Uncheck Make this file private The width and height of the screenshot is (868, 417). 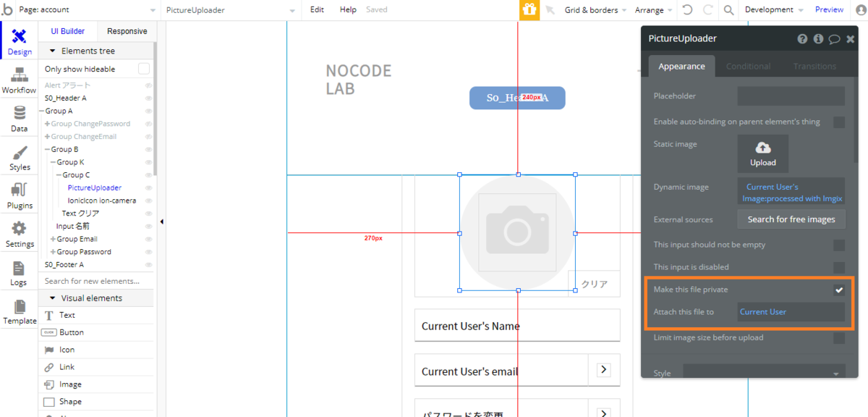tap(839, 290)
